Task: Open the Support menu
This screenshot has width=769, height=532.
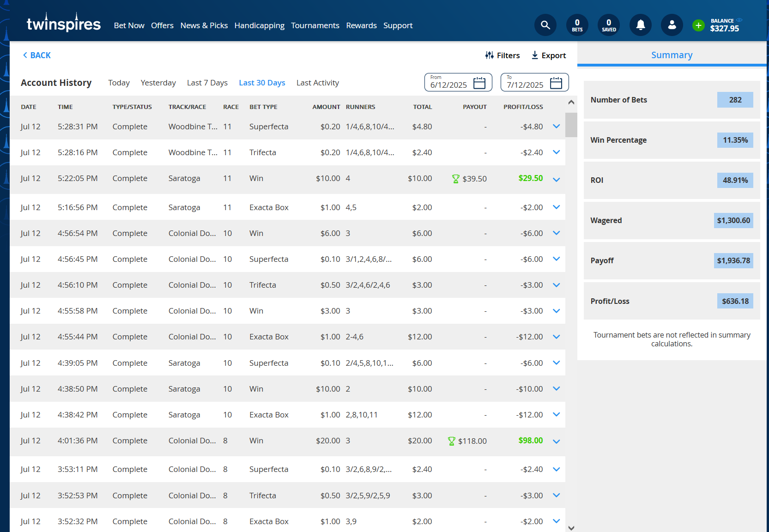Action: click(x=398, y=25)
